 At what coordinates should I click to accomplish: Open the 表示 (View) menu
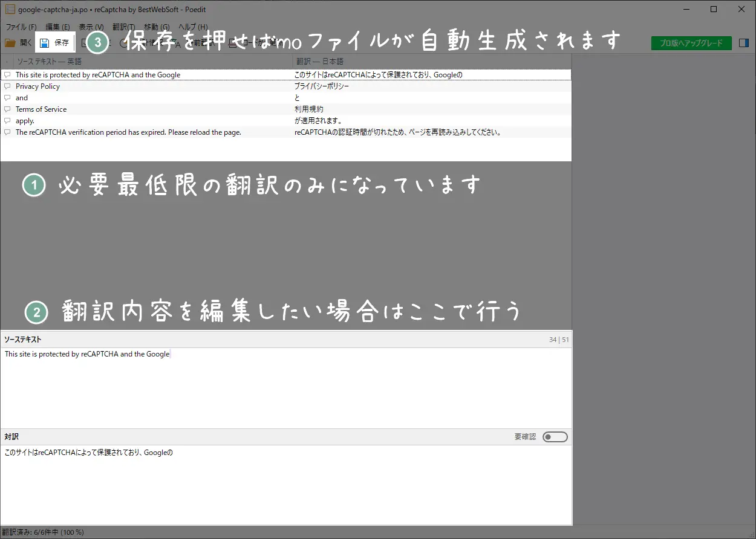(x=91, y=27)
